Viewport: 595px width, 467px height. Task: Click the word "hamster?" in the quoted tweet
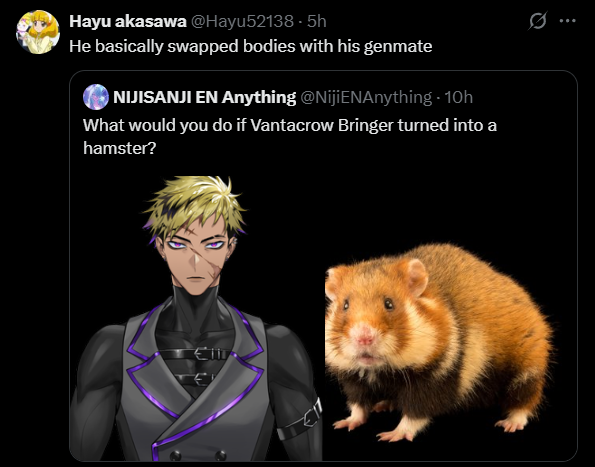coord(120,148)
